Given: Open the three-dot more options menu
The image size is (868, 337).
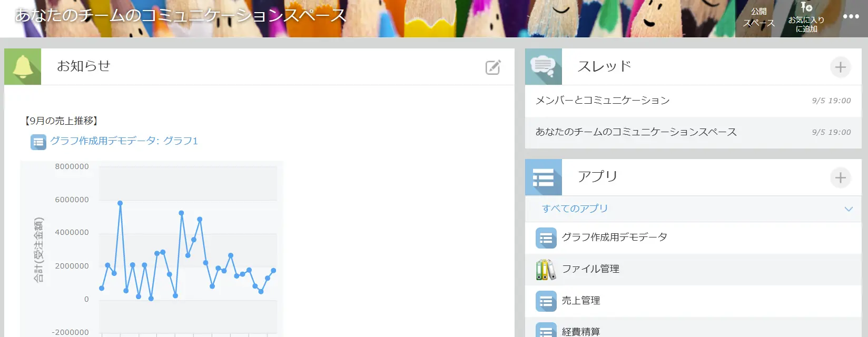Looking at the screenshot, I should [851, 17].
